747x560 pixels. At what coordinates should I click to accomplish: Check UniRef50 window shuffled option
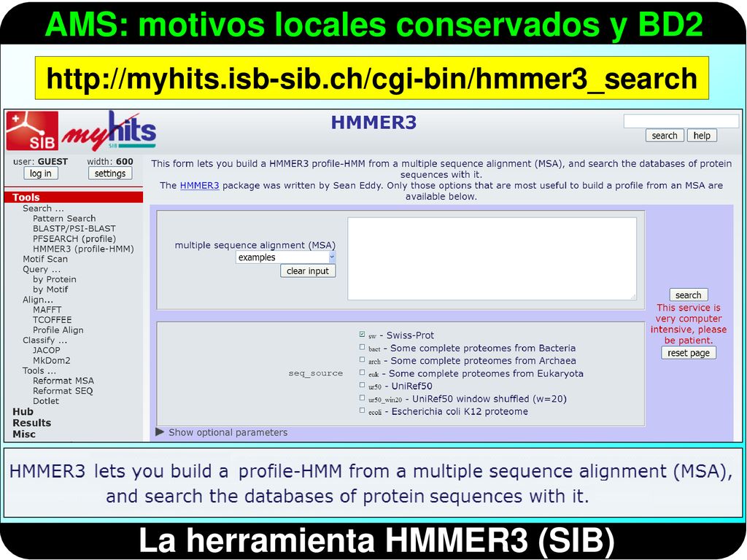click(x=362, y=397)
